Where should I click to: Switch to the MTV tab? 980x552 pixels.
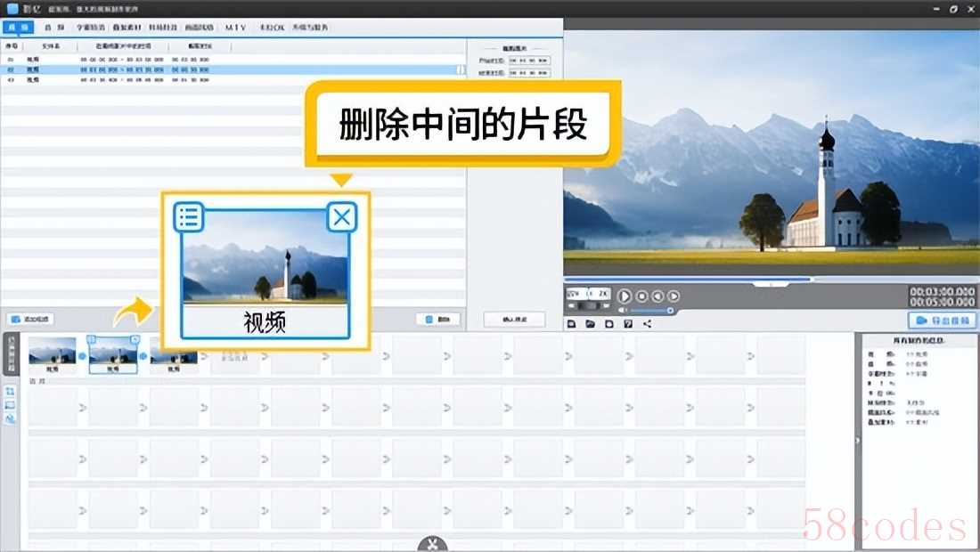click(x=235, y=28)
